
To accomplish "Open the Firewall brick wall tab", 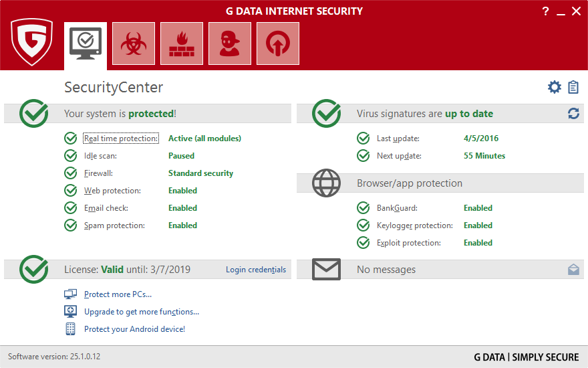I will pyautogui.click(x=182, y=43).
